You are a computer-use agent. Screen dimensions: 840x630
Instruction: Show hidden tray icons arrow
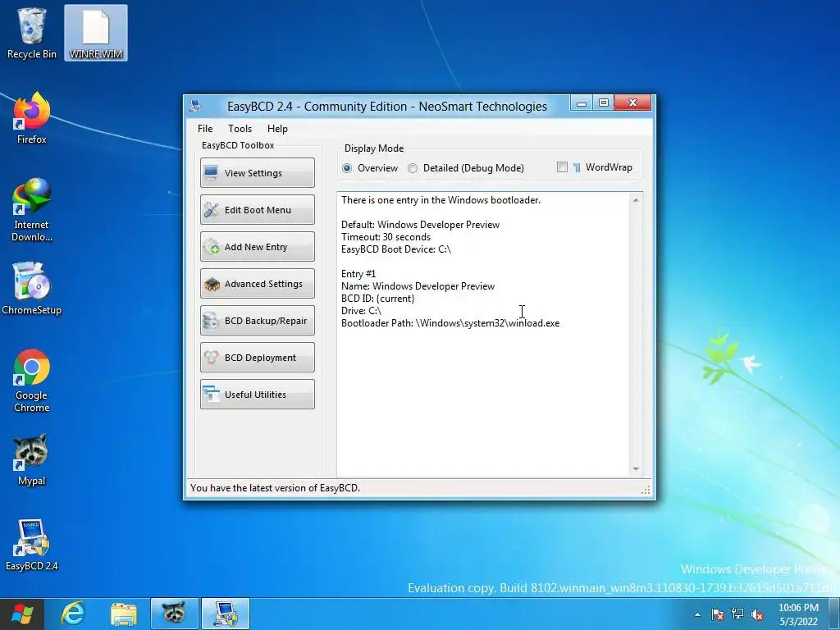[697, 614]
